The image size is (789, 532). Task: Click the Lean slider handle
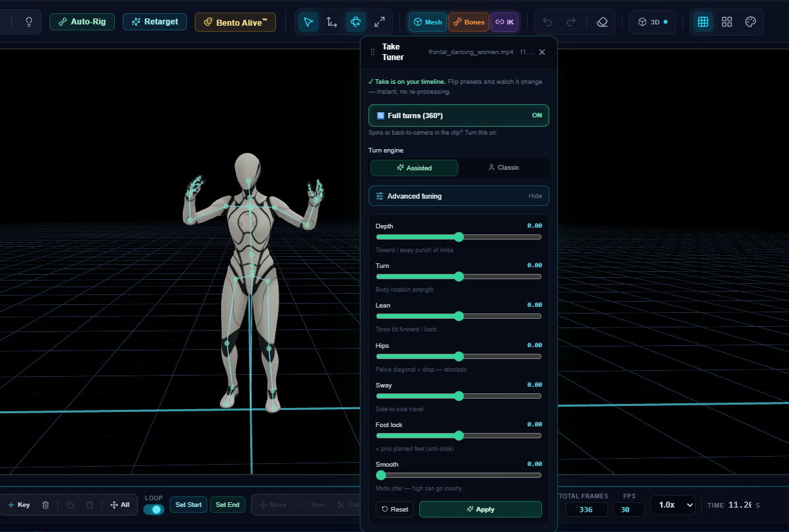coord(458,316)
